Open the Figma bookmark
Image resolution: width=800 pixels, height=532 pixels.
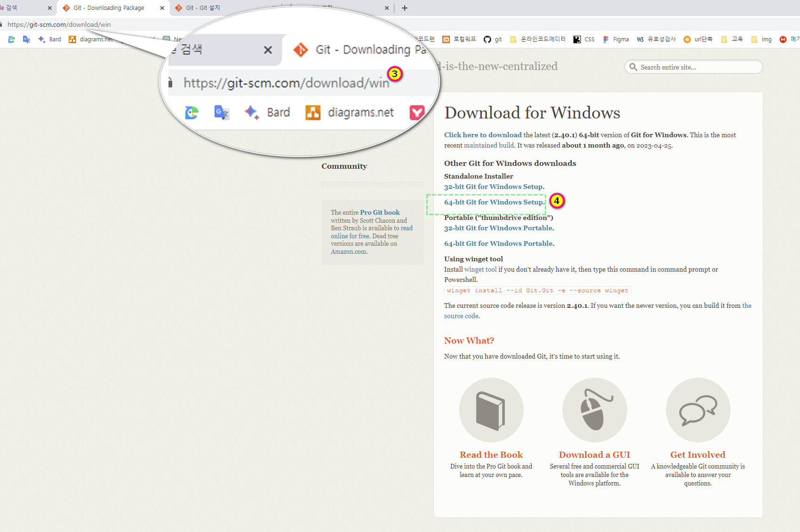pos(616,39)
